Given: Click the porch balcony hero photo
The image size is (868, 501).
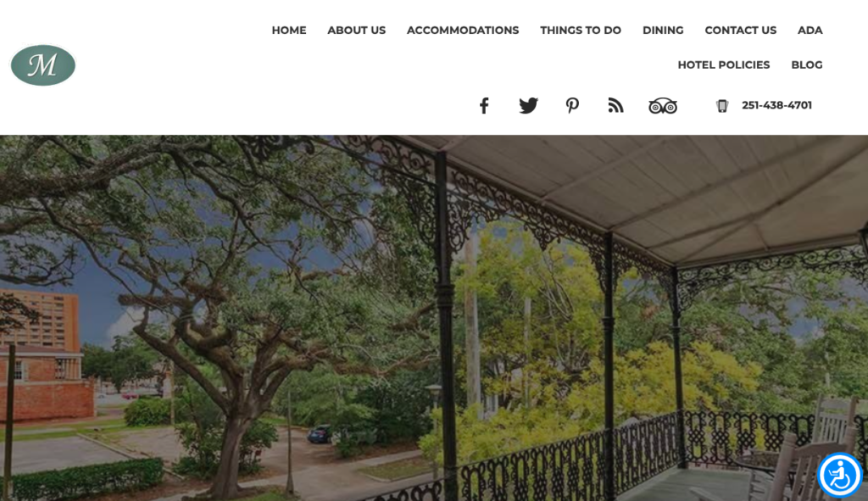Looking at the screenshot, I should click(434, 318).
